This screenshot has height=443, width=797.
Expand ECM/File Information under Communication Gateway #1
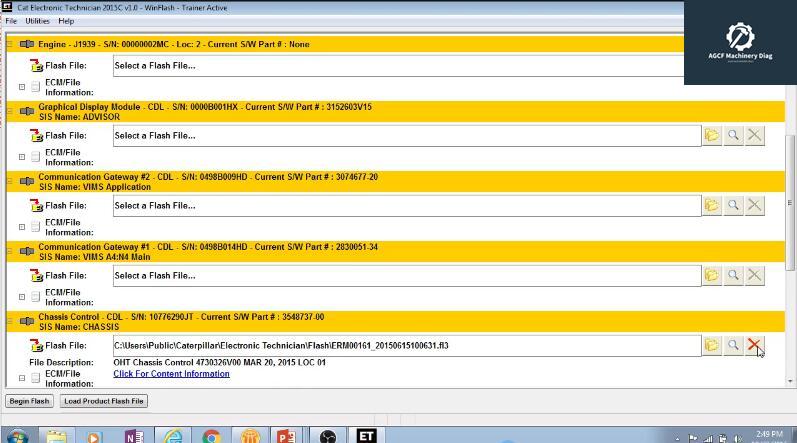point(22,297)
